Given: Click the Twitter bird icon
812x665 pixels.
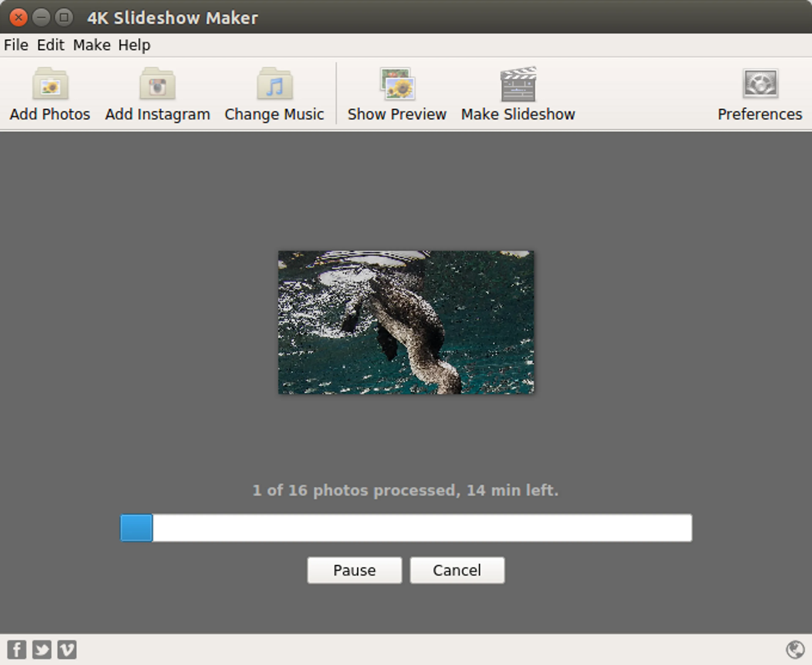Looking at the screenshot, I should tap(42, 649).
